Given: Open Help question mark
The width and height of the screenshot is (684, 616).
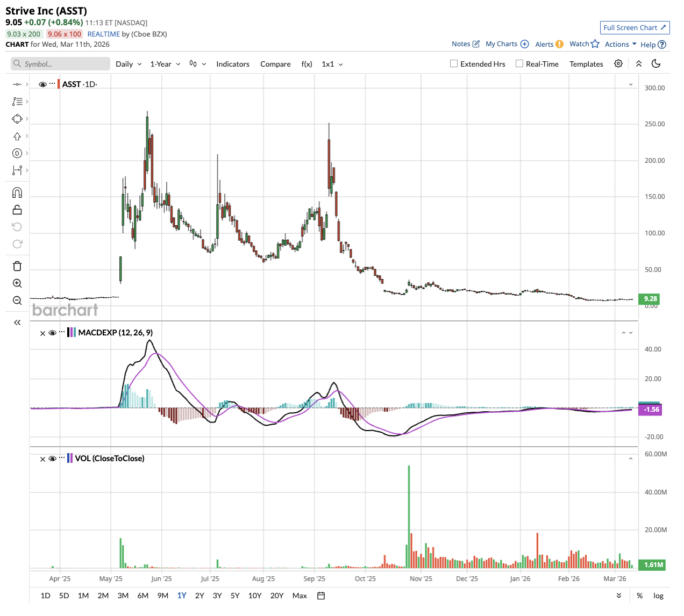Looking at the screenshot, I should coord(662,45).
